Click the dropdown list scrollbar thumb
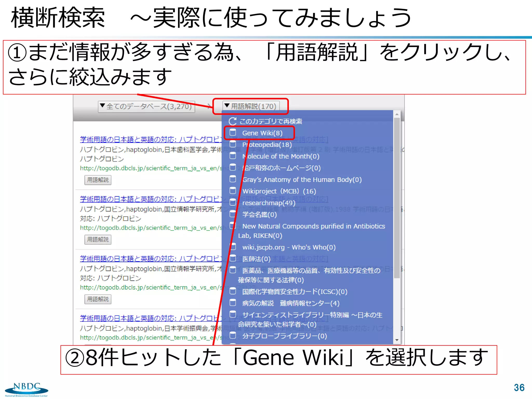The width and height of the screenshot is (532, 399). click(397, 198)
